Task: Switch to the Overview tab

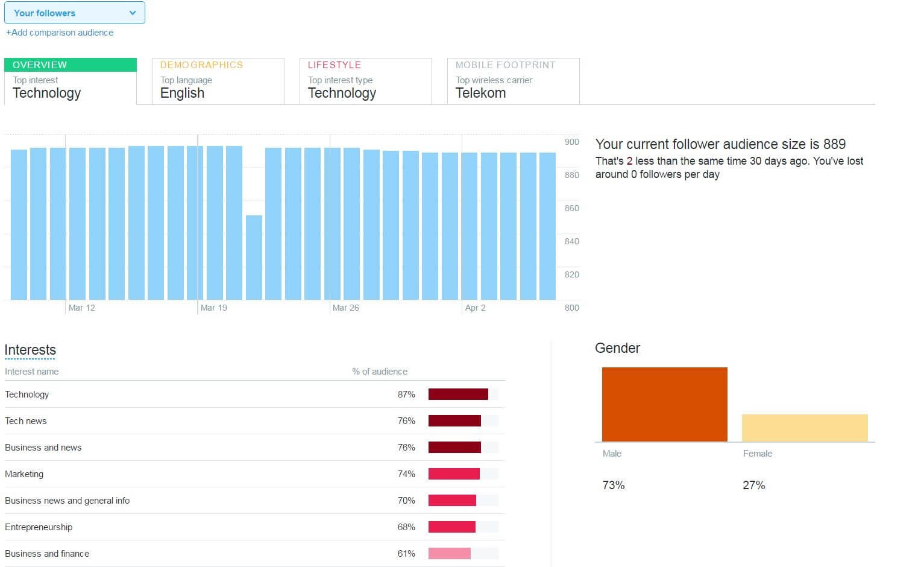Action: (71, 81)
